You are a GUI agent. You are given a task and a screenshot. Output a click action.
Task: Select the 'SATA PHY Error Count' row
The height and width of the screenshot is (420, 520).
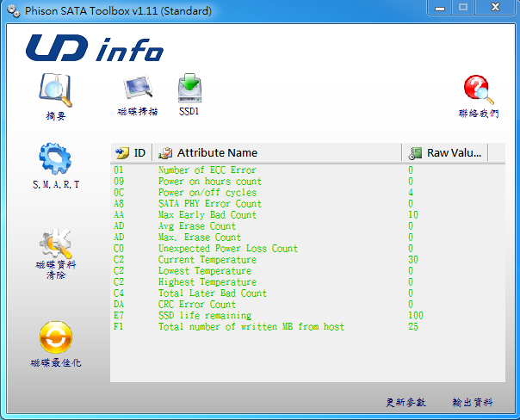point(307,203)
